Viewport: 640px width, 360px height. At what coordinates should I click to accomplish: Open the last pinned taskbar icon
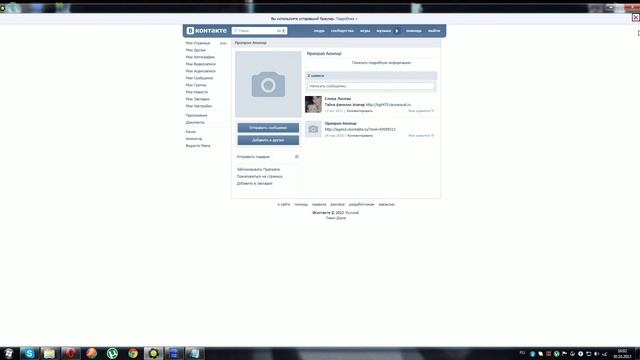pos(194,353)
